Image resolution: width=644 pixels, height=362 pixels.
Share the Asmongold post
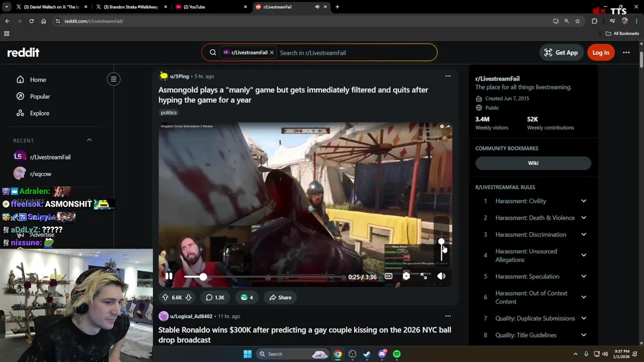coord(280,298)
